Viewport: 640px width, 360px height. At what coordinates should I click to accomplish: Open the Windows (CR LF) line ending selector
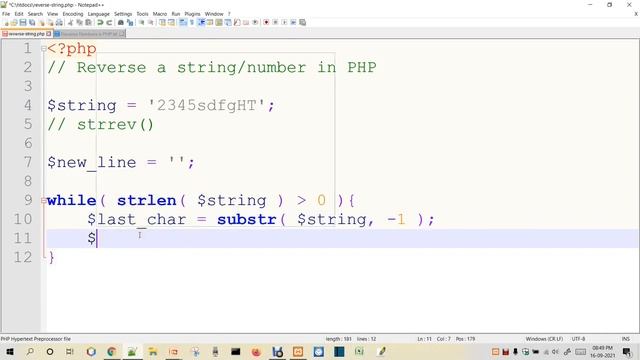544,339
